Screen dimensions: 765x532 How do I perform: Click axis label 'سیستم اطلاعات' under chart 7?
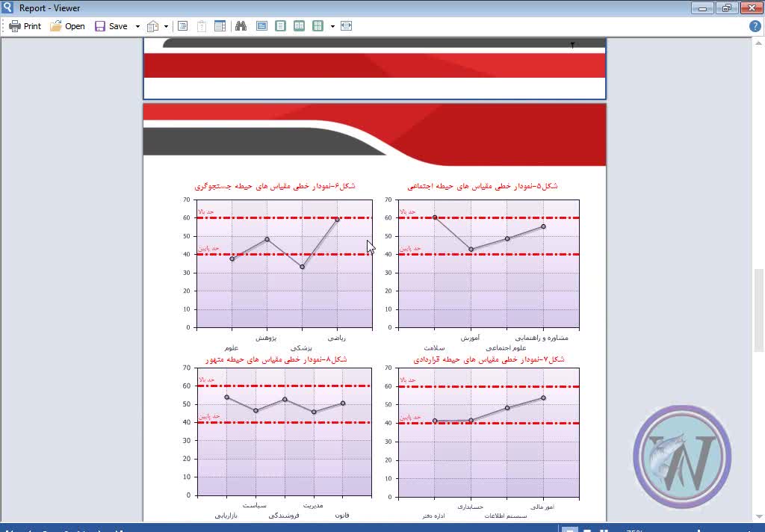pos(506,516)
